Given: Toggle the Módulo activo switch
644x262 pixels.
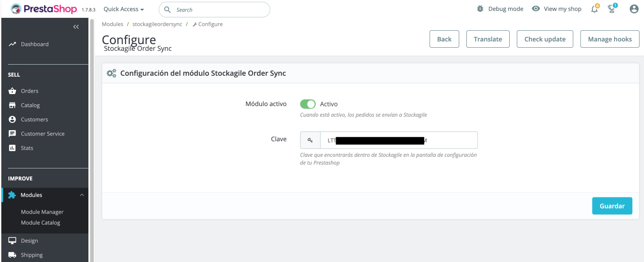Looking at the screenshot, I should click(x=308, y=104).
